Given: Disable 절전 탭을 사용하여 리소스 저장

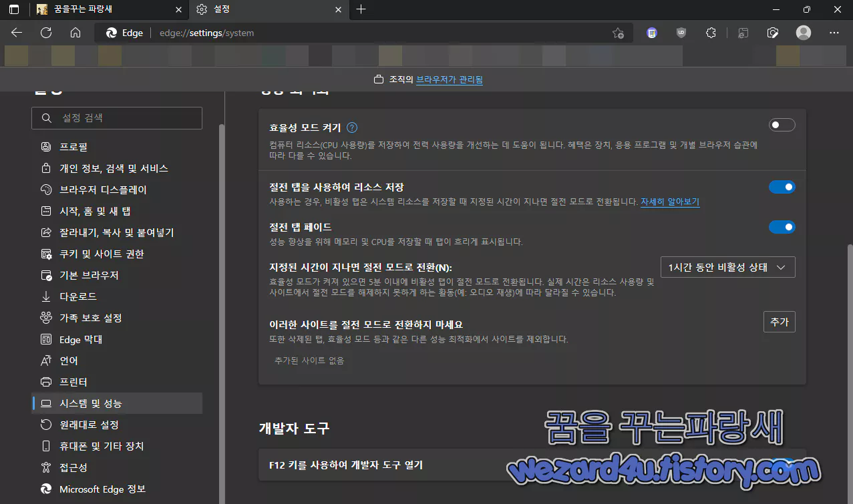Looking at the screenshot, I should [x=781, y=187].
